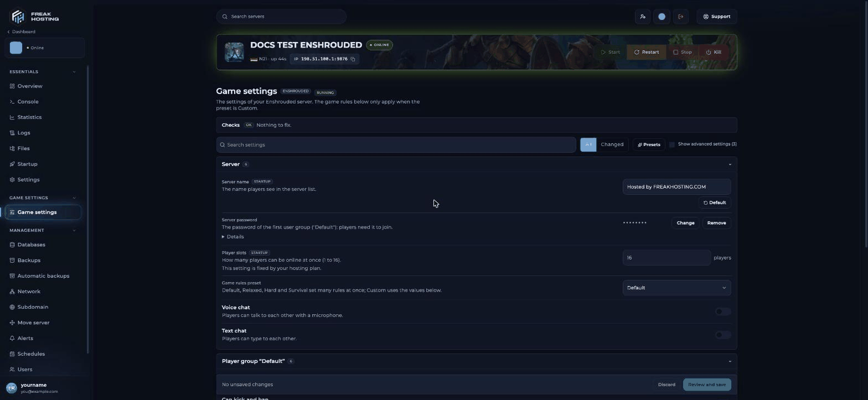Click the sign-out icon in header
The height and width of the screenshot is (400, 868).
click(x=681, y=17)
